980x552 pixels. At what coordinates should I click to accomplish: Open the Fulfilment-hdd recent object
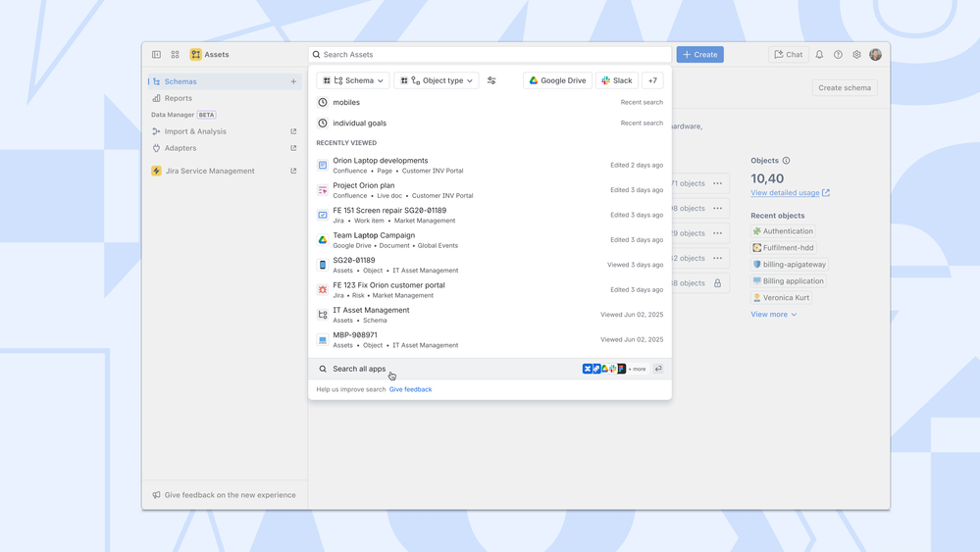pos(783,248)
